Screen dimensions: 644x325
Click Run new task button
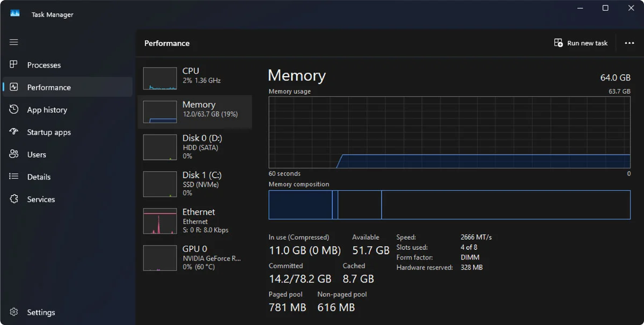point(581,43)
